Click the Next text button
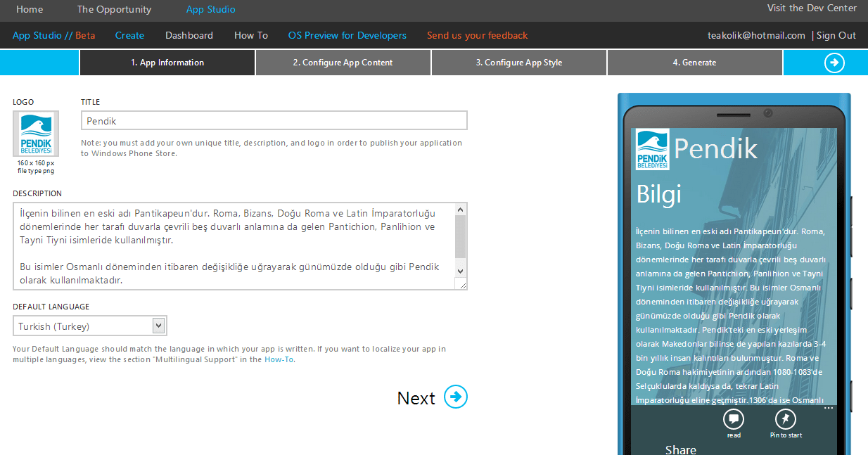Screen dimensions: 868x455 tap(416, 398)
